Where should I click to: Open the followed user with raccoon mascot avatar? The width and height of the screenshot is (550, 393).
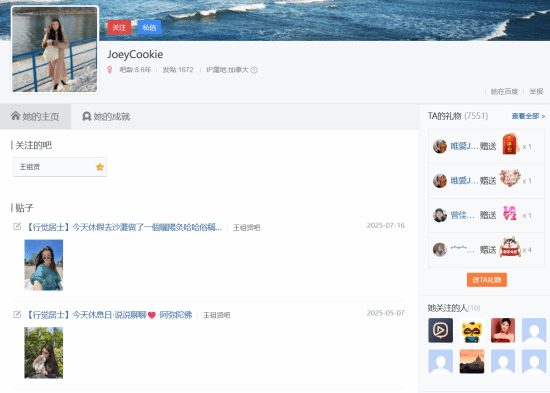pos(472,331)
